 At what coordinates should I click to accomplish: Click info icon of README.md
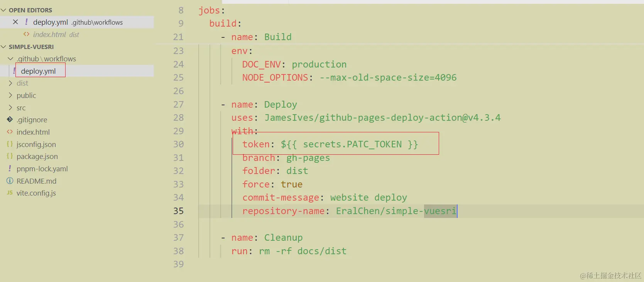[x=10, y=181]
